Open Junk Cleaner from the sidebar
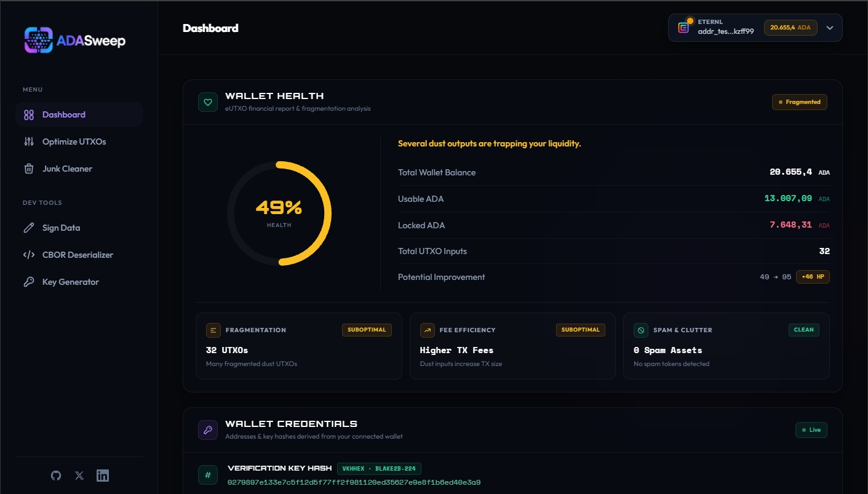This screenshot has height=494, width=868. pyautogui.click(x=79, y=169)
